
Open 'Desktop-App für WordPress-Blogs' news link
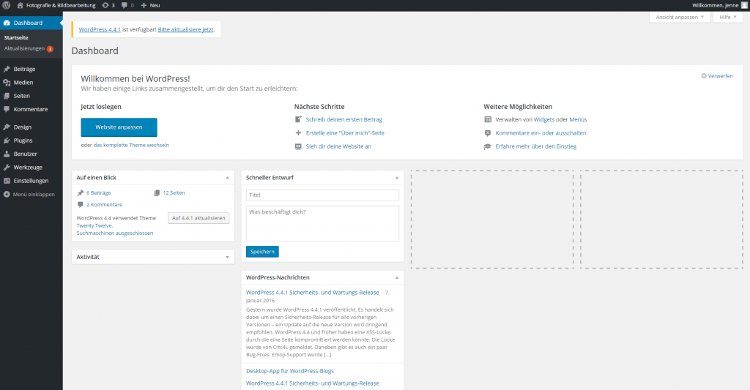tap(290, 371)
